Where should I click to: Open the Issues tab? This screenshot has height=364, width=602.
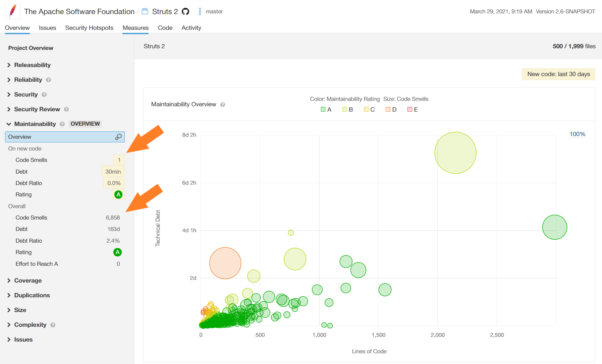click(x=47, y=28)
